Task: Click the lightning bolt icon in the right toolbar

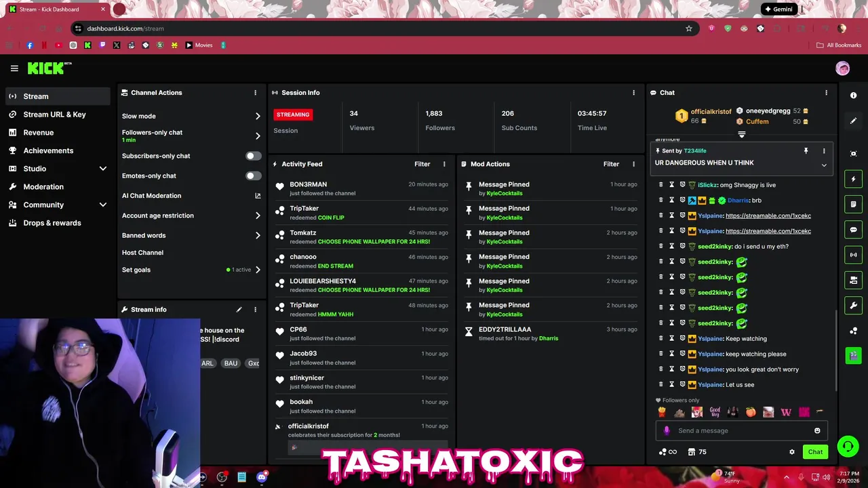Action: click(x=853, y=179)
